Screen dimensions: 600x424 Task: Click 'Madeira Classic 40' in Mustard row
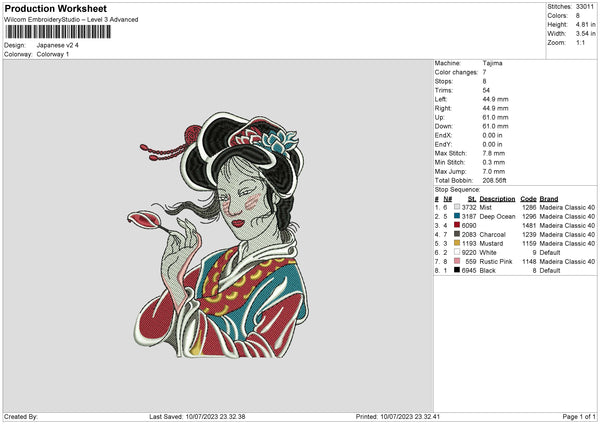click(567, 243)
